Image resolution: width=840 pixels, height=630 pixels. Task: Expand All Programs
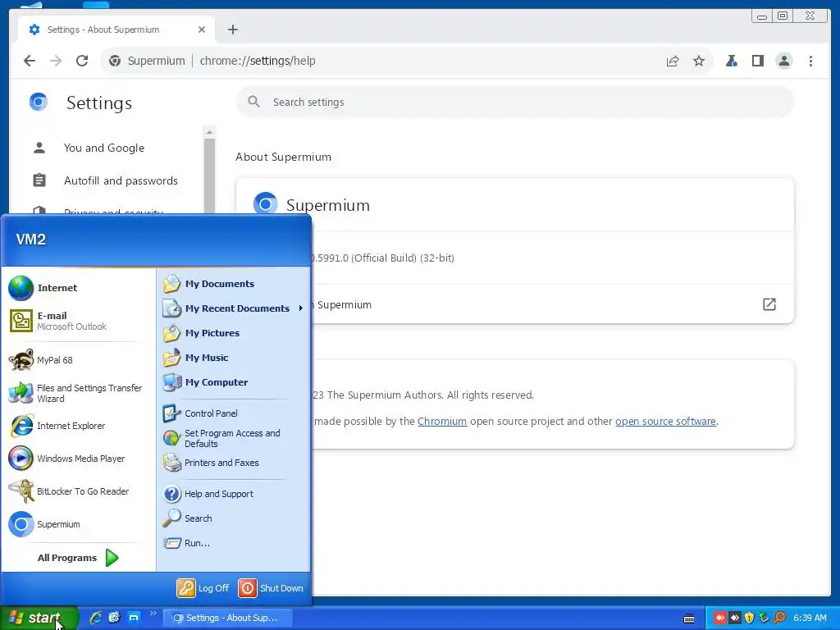tap(78, 558)
